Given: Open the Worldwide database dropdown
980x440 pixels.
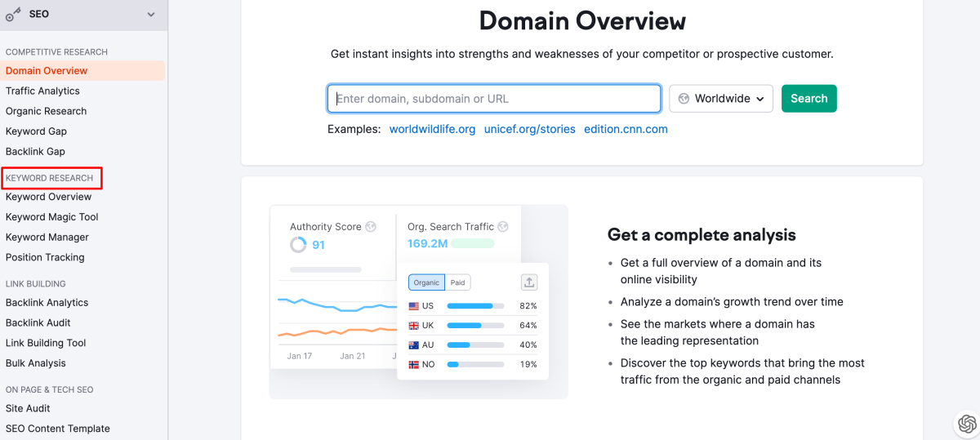Looking at the screenshot, I should [x=721, y=99].
